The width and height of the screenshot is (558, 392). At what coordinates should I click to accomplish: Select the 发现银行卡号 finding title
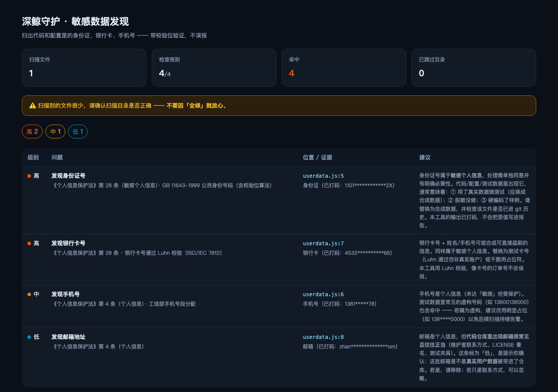pos(68,243)
